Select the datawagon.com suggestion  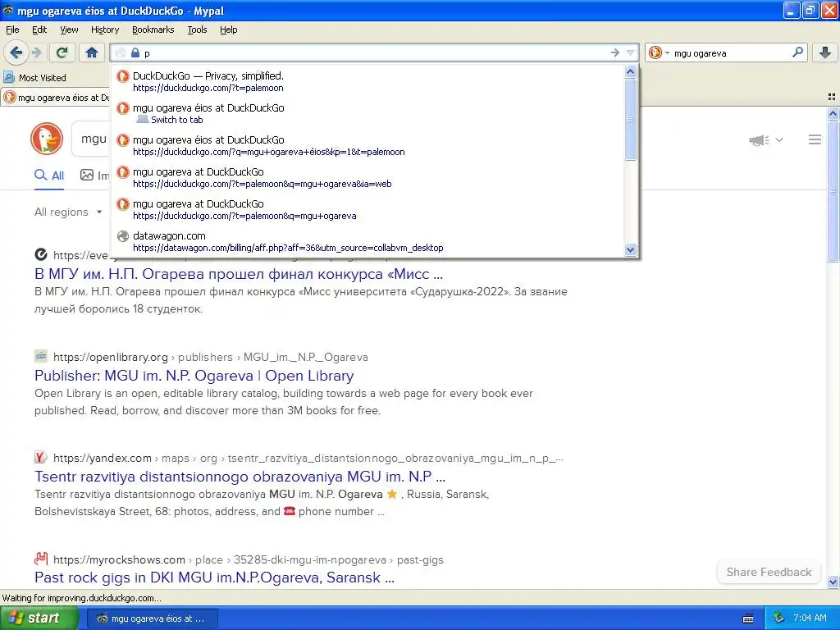[x=368, y=242]
